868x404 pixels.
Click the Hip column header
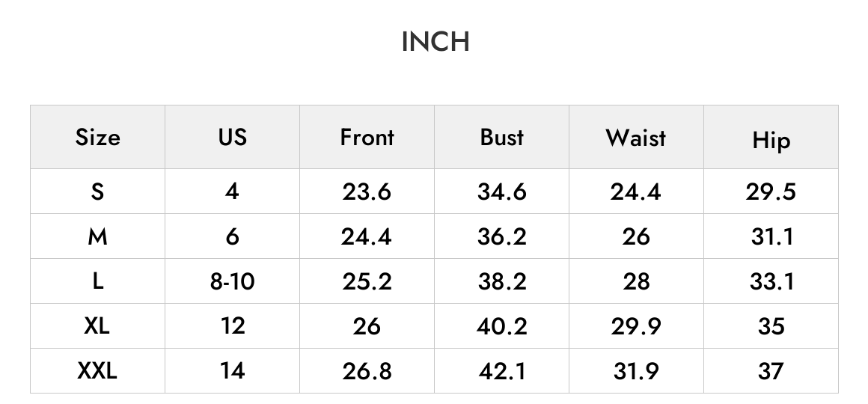coord(771,137)
